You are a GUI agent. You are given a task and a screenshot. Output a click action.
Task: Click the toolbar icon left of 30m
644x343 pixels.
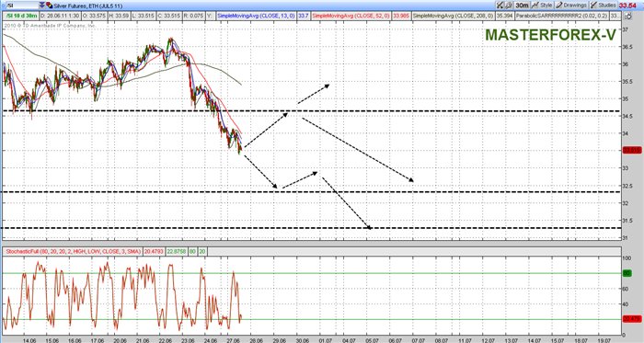pos(509,6)
